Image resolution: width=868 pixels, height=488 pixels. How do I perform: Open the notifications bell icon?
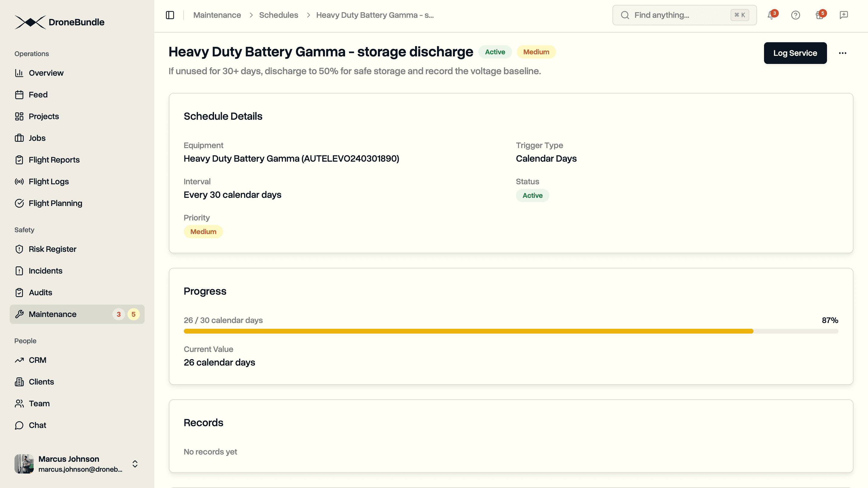[x=771, y=15]
